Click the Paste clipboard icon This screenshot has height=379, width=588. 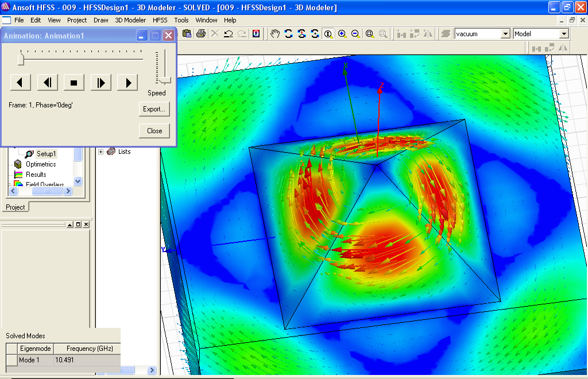[x=187, y=34]
